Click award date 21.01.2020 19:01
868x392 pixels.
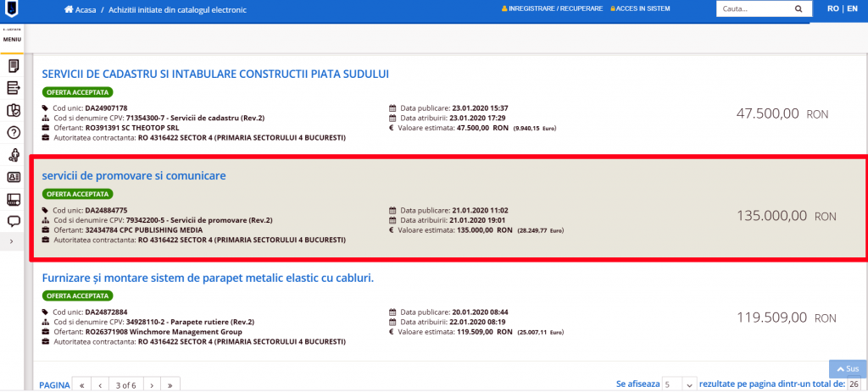tap(476, 220)
